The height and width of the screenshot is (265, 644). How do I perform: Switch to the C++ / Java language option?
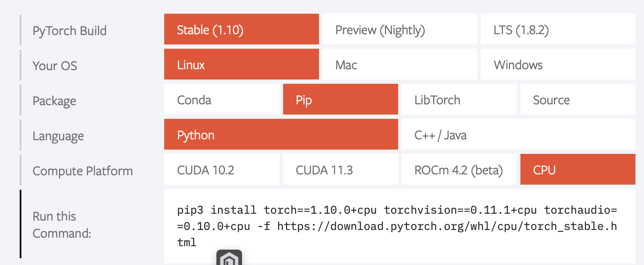[x=518, y=134]
